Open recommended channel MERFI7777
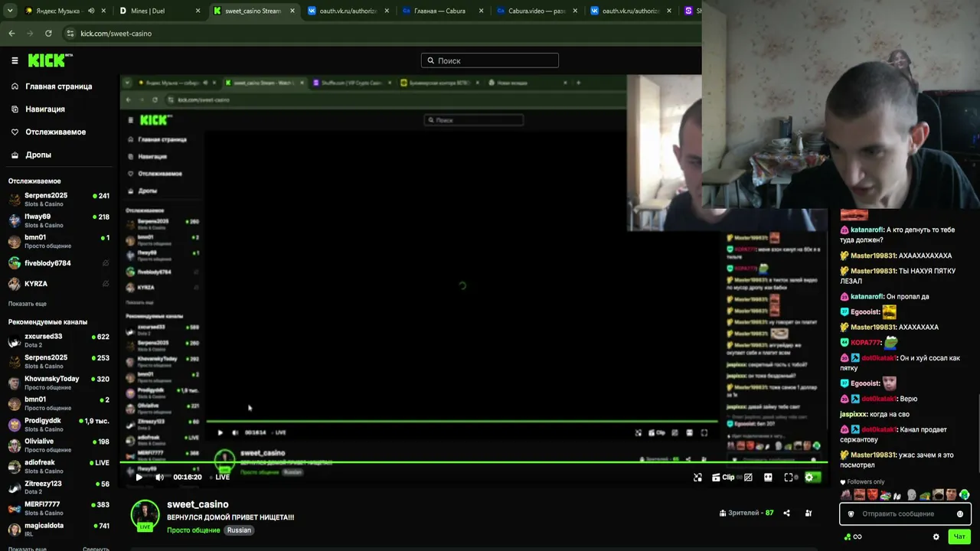Image resolution: width=980 pixels, height=551 pixels. (x=58, y=509)
